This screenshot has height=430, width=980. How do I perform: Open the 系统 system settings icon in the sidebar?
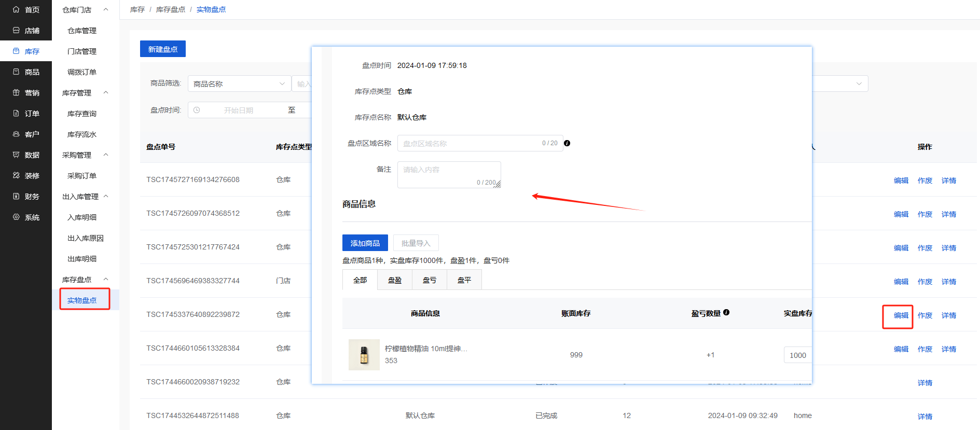tap(16, 217)
